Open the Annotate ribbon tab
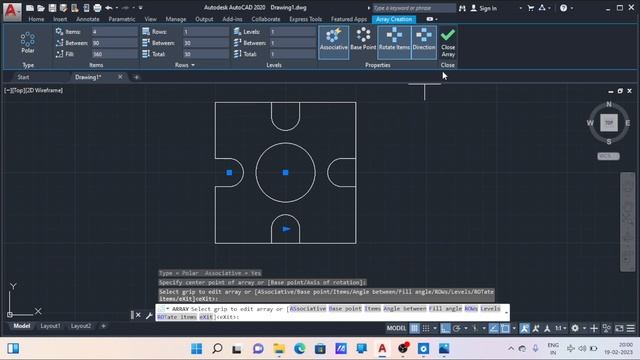This screenshot has width=640, height=360. click(88, 19)
